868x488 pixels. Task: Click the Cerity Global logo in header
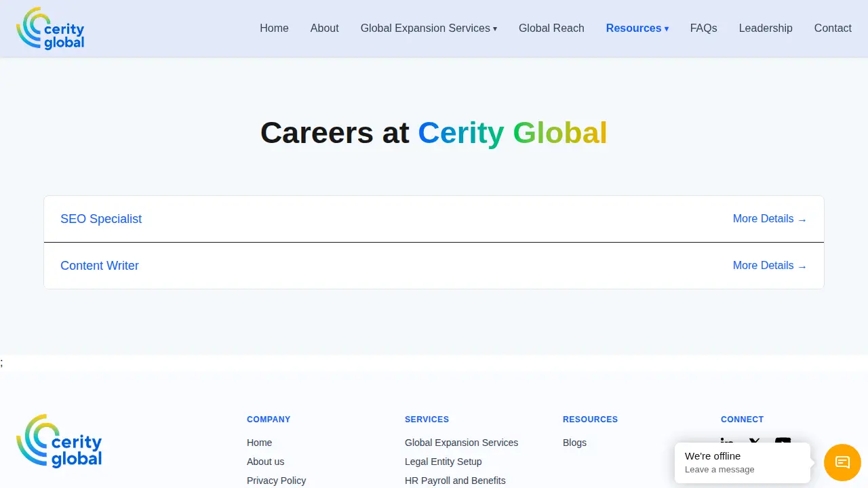[x=50, y=28]
